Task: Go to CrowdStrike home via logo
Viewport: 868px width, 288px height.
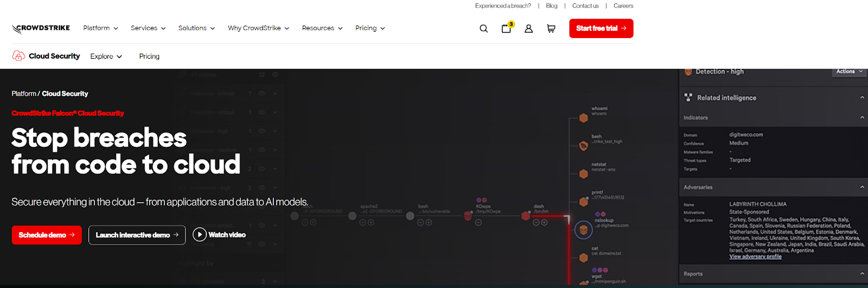Action: click(x=41, y=28)
